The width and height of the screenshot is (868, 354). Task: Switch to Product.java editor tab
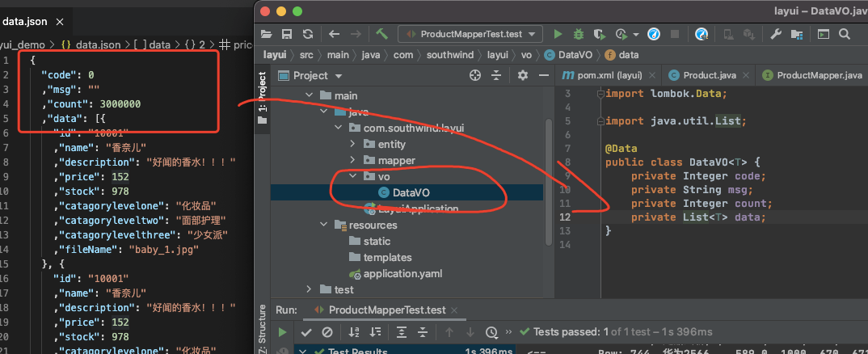tap(710, 75)
